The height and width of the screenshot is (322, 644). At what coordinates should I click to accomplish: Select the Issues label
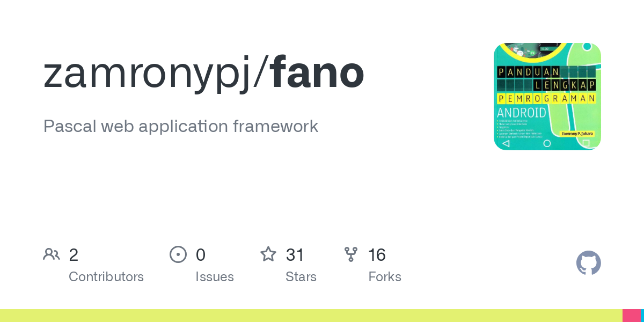point(215,277)
